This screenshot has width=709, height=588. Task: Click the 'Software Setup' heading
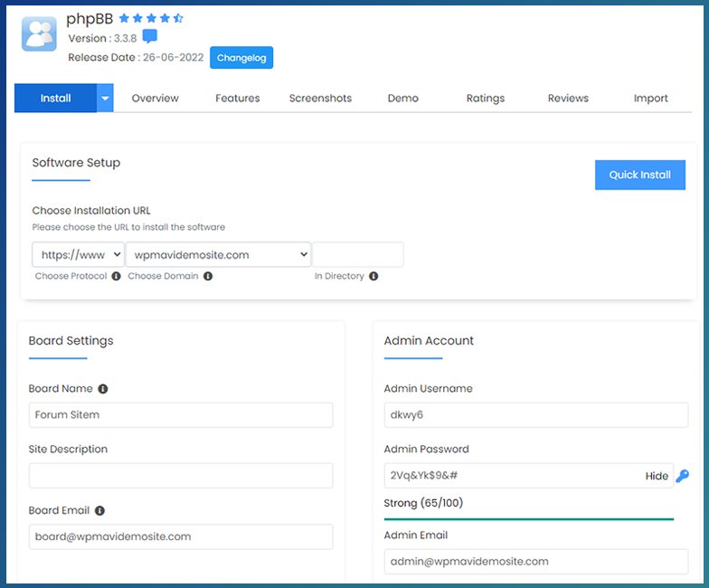pos(76,163)
